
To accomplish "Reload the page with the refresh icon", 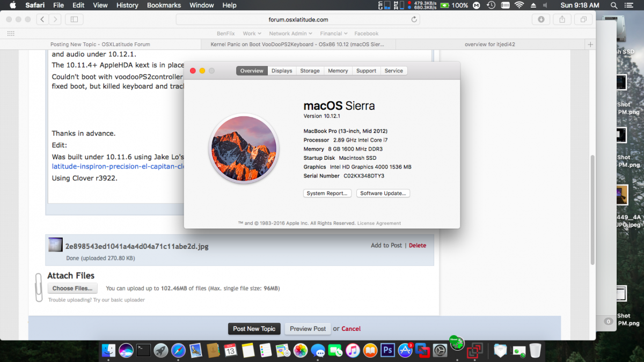I will [414, 19].
